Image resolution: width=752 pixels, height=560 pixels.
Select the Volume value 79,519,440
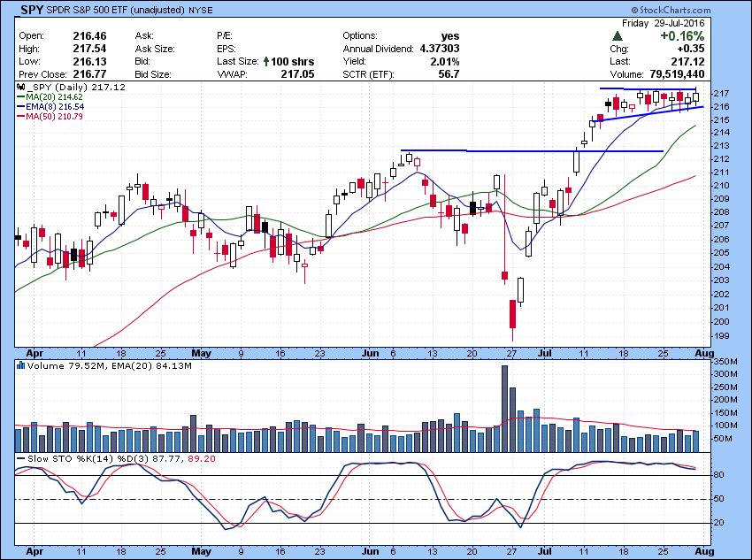677,74
